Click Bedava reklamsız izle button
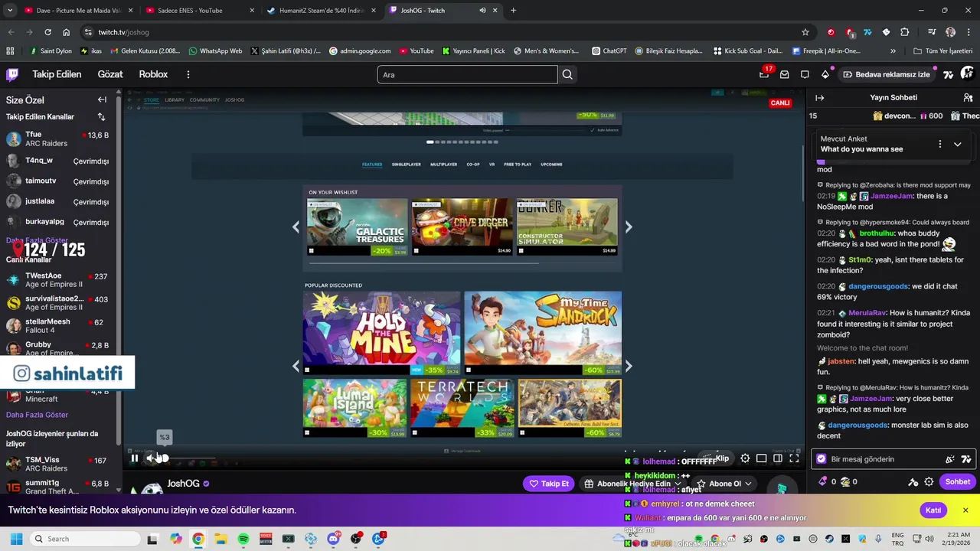980x551 pixels. click(x=886, y=74)
